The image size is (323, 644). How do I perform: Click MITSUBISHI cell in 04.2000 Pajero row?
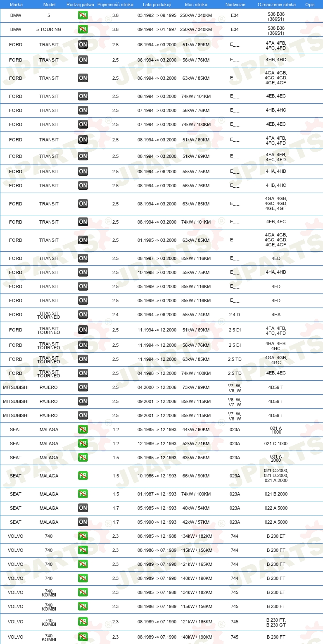[x=16, y=387]
